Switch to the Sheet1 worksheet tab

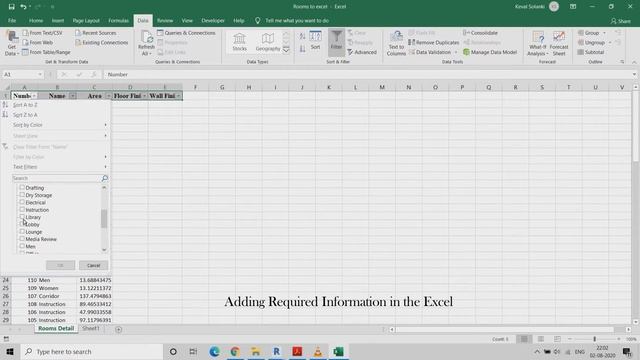[91, 329]
